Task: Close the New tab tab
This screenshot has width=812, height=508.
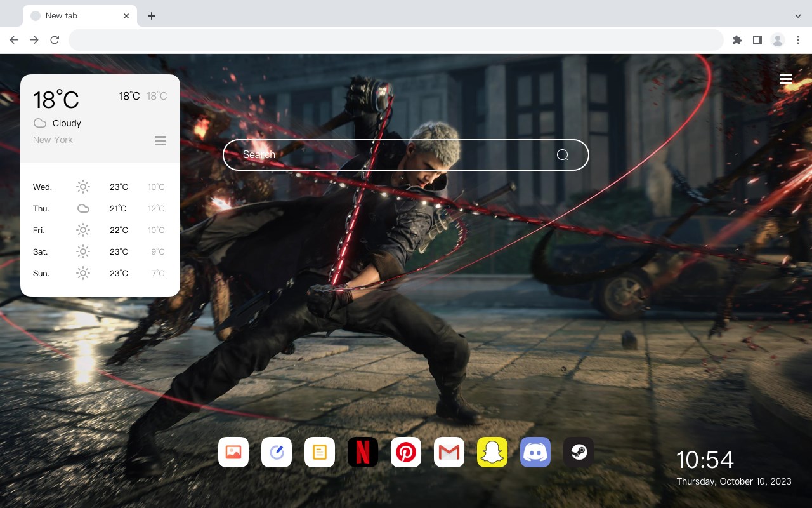Action: pos(126,16)
